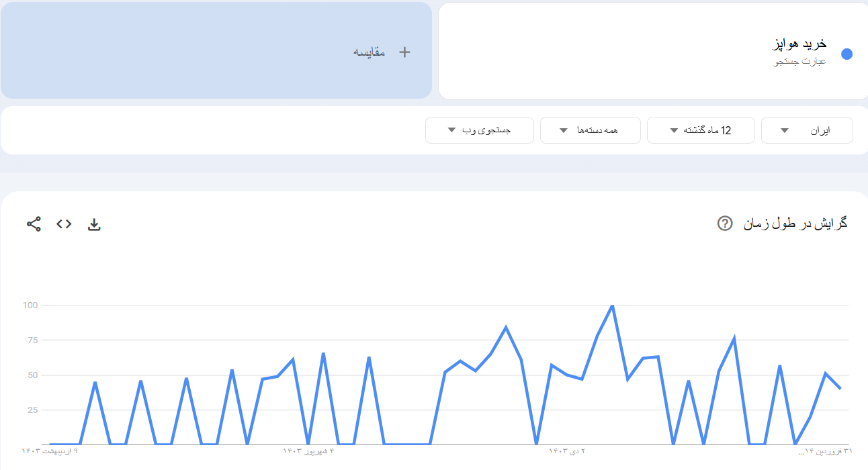Click the 100 value on the y-axis
The width and height of the screenshot is (868, 470).
pos(30,305)
